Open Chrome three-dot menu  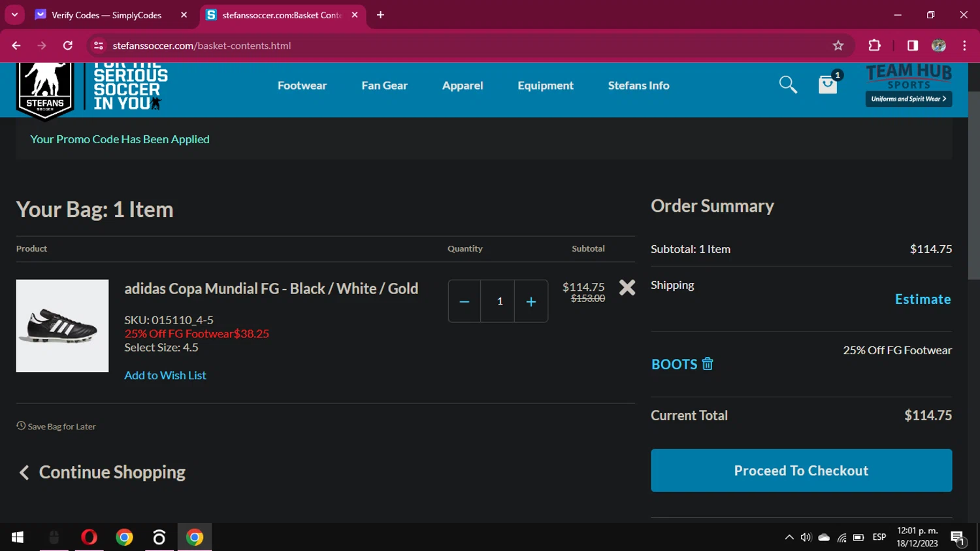(964, 46)
